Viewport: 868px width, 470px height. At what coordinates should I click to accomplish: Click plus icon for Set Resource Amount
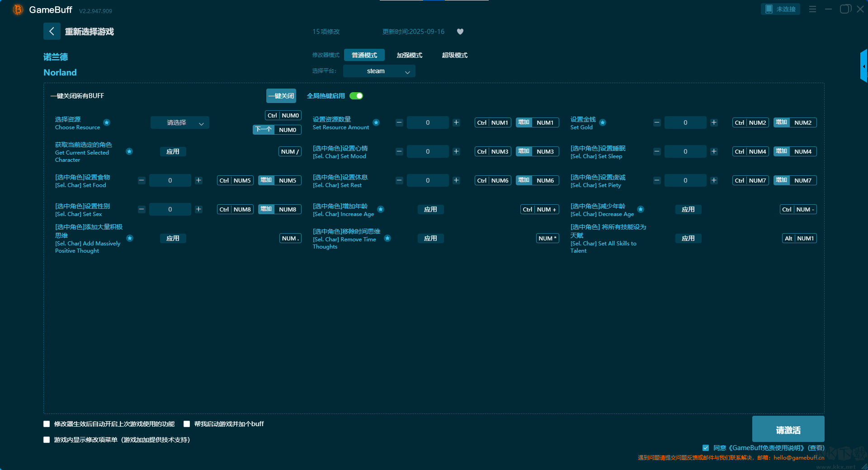(x=456, y=122)
